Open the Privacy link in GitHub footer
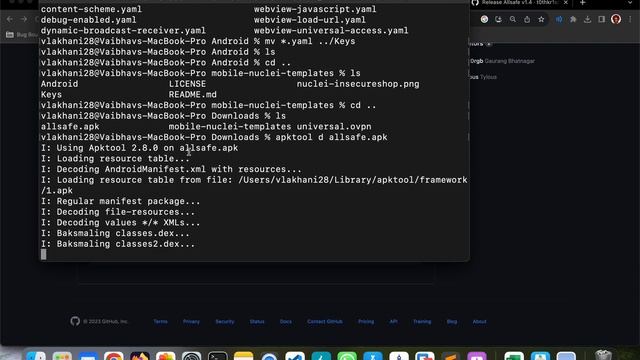Screen dimensions: 640x360 point(191,322)
